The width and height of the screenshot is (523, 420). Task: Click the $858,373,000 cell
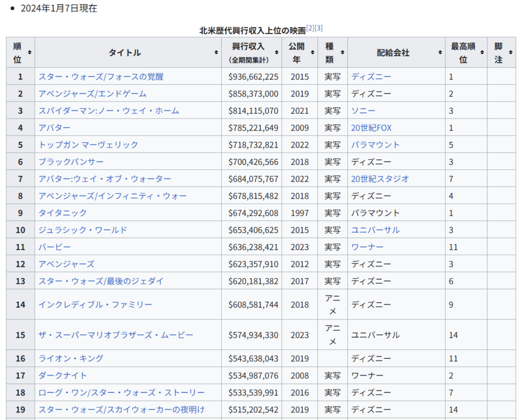point(253,94)
